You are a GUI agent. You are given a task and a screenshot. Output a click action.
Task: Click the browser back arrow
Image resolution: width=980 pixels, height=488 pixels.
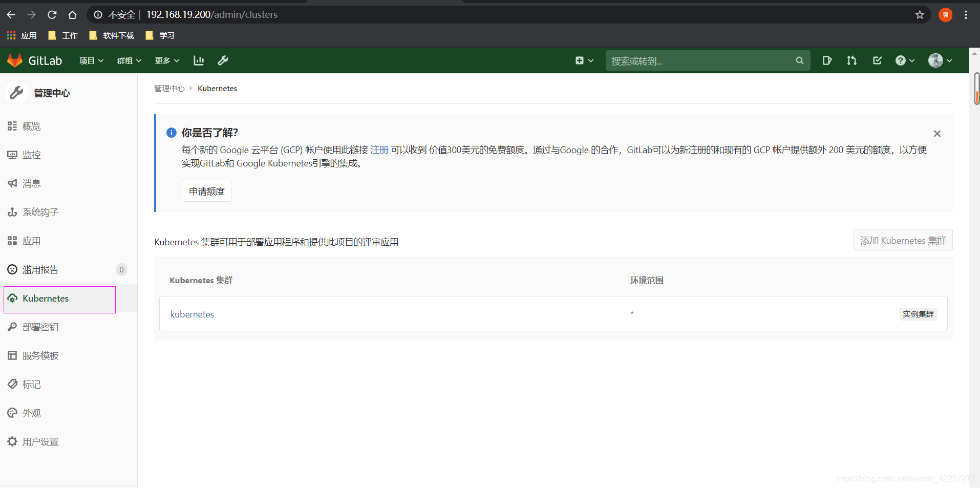click(11, 14)
